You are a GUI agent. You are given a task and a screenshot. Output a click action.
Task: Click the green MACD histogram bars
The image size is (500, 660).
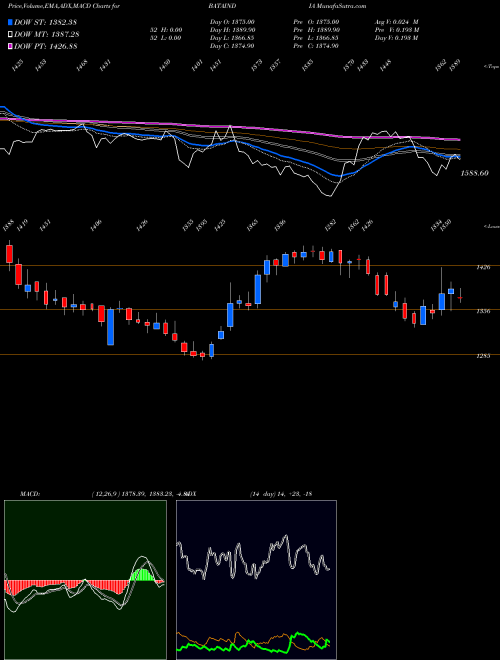click(143, 575)
